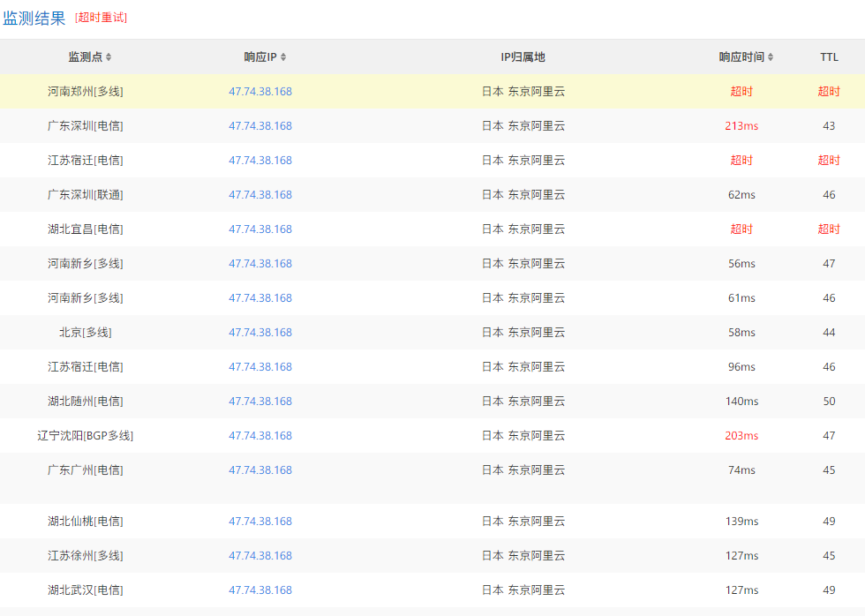Click the 广东深圳[联通] monitoring point name
865x616 pixels.
point(86,195)
